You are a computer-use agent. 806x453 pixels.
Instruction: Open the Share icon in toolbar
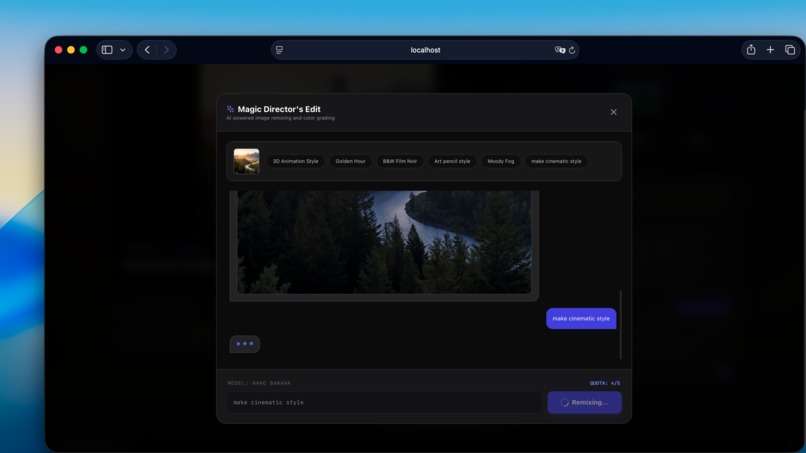click(751, 49)
